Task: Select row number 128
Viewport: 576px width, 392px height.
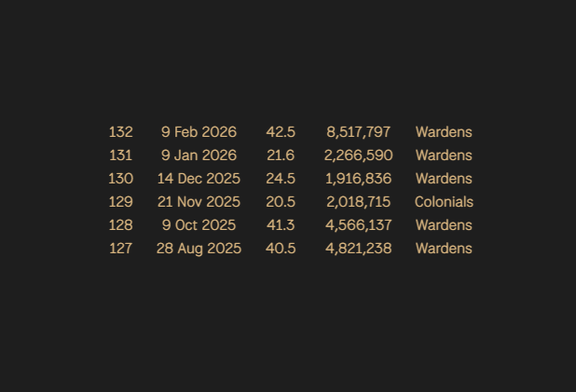Action: click(x=120, y=225)
